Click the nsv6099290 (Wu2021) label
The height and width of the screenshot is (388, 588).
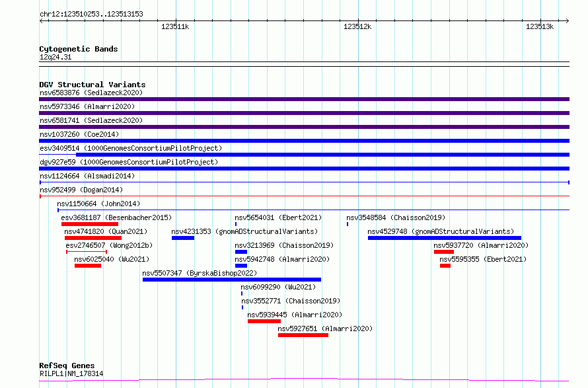278,287
